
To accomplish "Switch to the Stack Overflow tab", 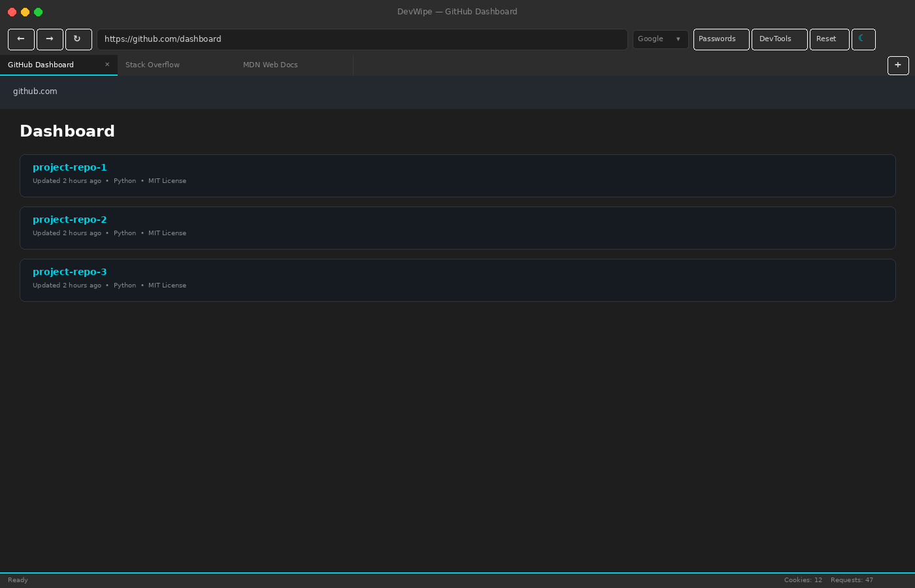I will (x=152, y=65).
